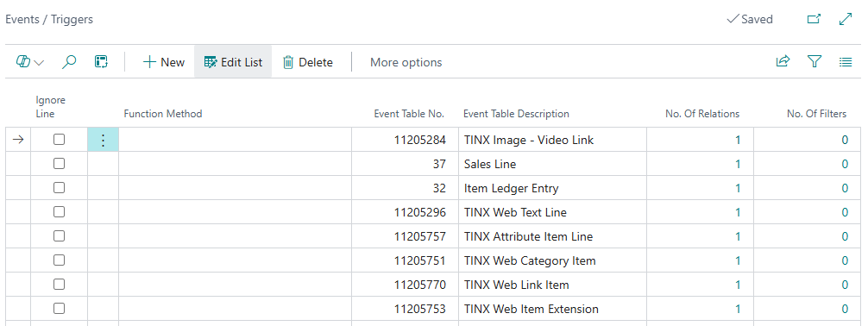Viewport: 868px width, 326px height.
Task: Click the analyze list view icon
Action: coord(101,62)
